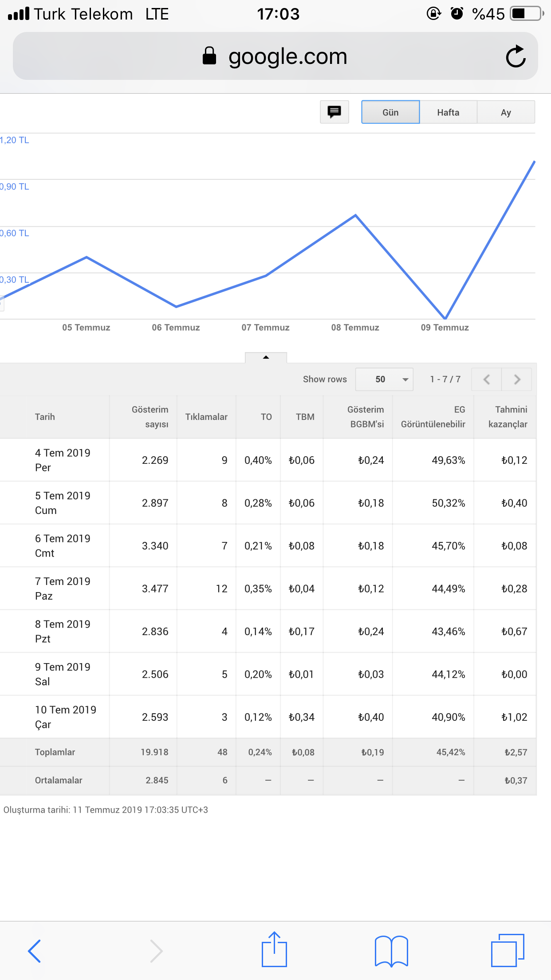Screen dimensions: 551x980
Task: Sort by Tahmini kazançlar column header
Action: [508, 417]
